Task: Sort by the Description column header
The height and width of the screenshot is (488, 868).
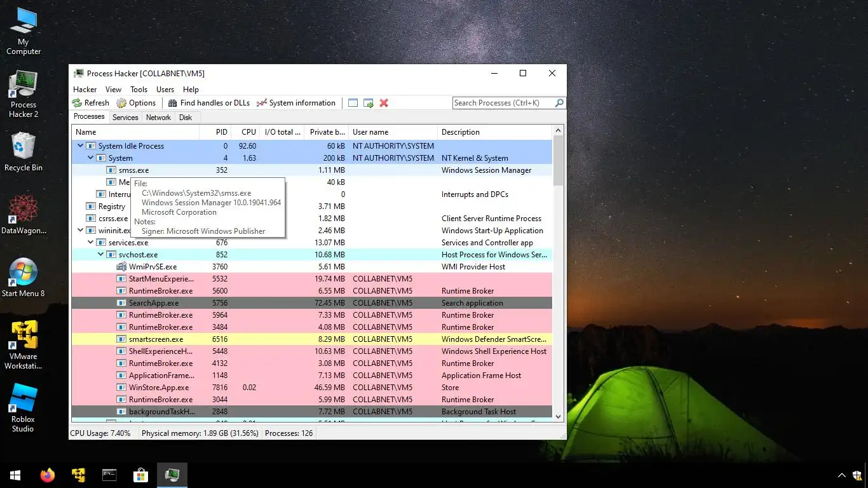Action: [x=494, y=132]
